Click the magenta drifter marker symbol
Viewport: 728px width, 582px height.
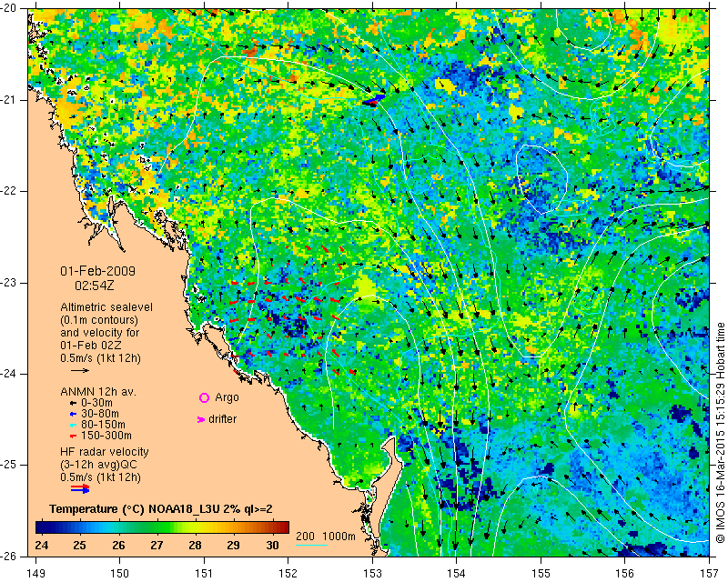201,419
